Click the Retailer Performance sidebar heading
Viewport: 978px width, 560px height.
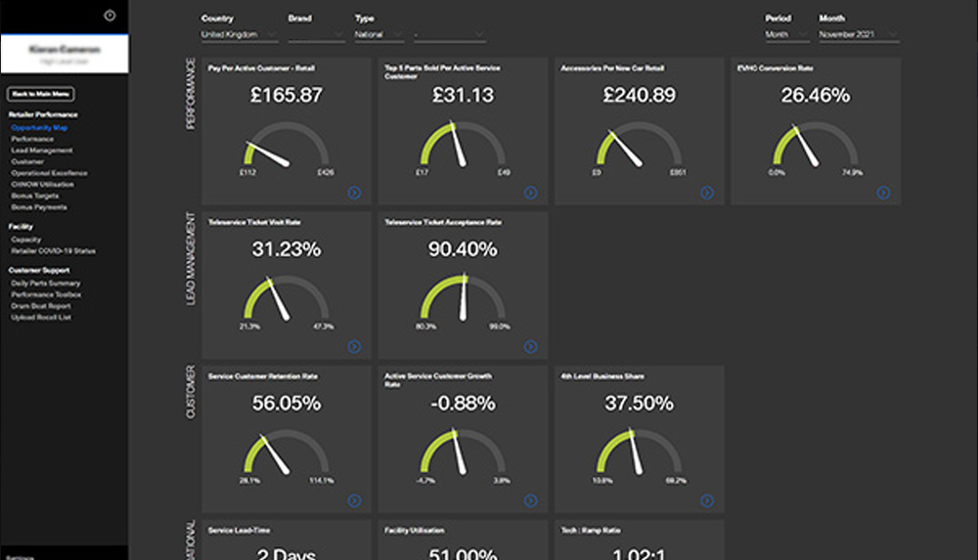pyautogui.click(x=43, y=114)
